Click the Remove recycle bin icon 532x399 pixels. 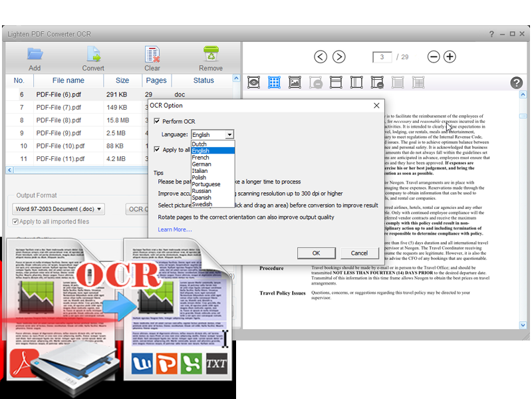(x=211, y=55)
